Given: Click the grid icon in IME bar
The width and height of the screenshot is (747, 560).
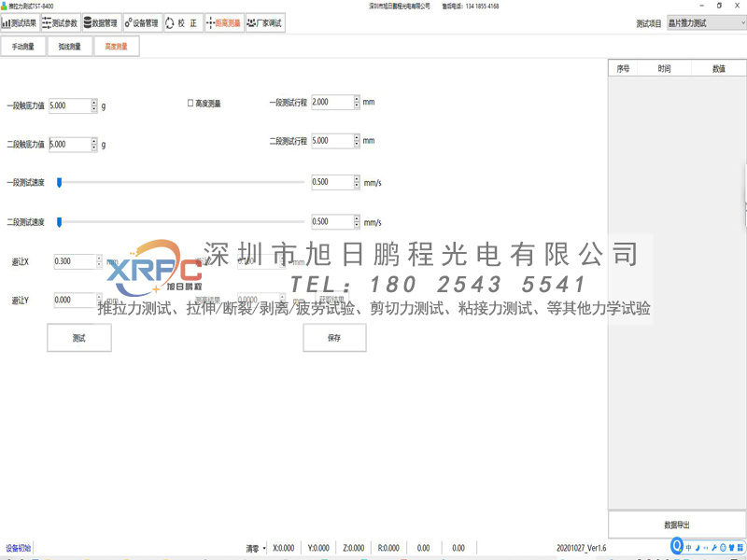Looking at the screenshot, I should pyautogui.click(x=740, y=548).
